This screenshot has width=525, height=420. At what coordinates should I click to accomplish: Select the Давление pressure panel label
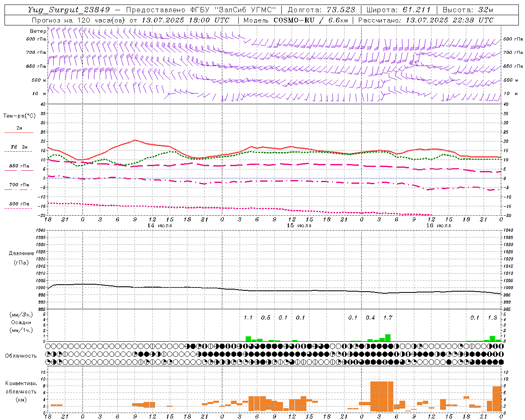(21, 253)
